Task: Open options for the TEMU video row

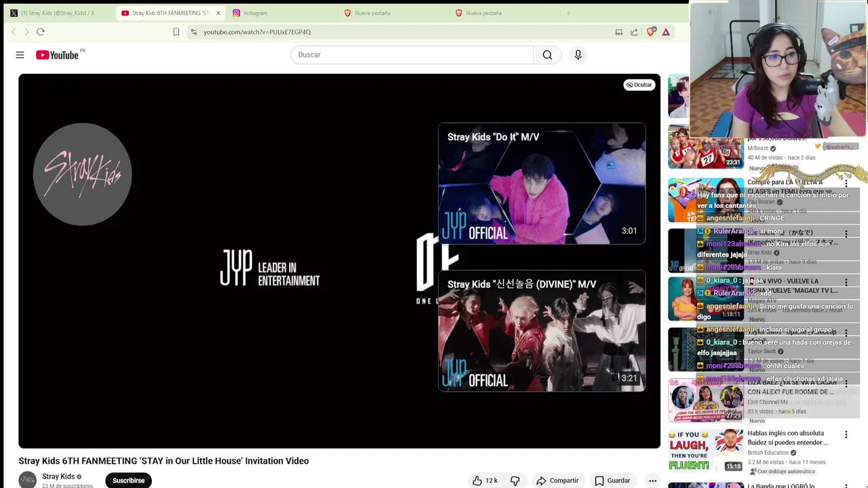Action: 846,184
